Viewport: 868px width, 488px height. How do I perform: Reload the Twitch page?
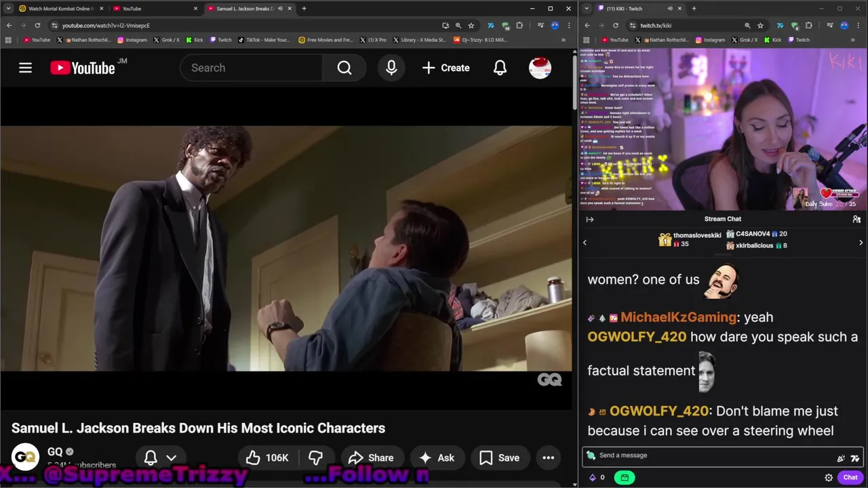(x=616, y=25)
